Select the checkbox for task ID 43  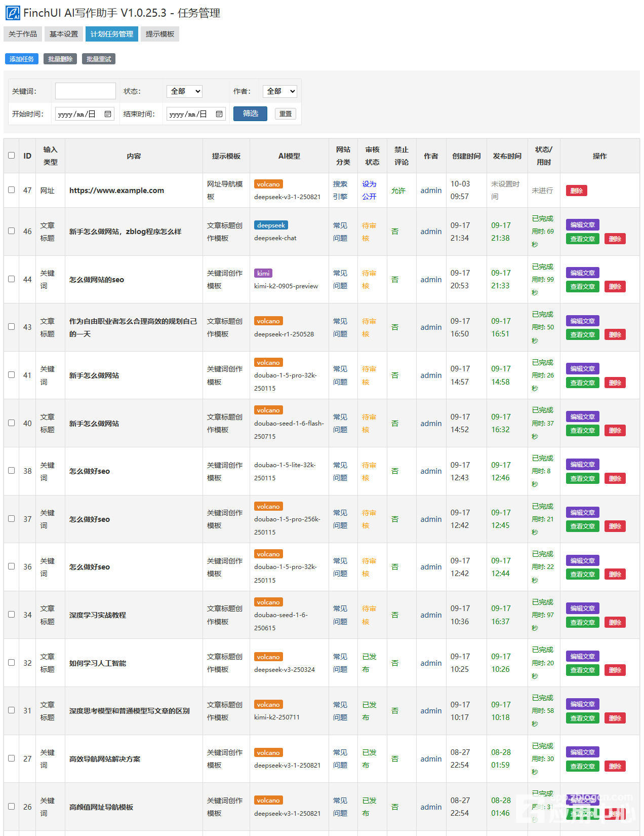(x=12, y=327)
